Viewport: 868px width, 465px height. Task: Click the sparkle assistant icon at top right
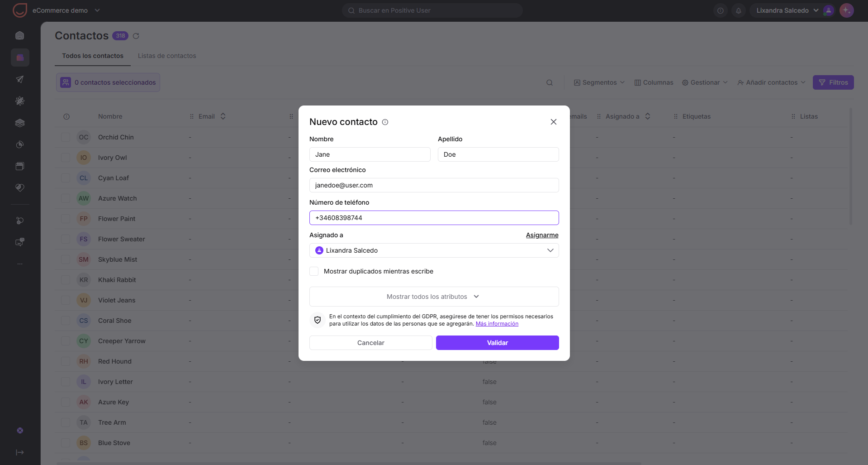coord(846,10)
